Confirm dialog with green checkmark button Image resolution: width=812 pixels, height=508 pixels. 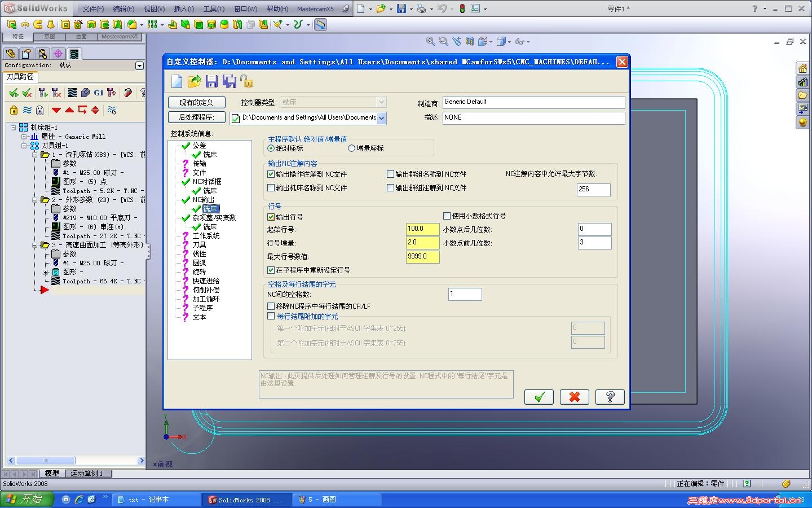[539, 397]
